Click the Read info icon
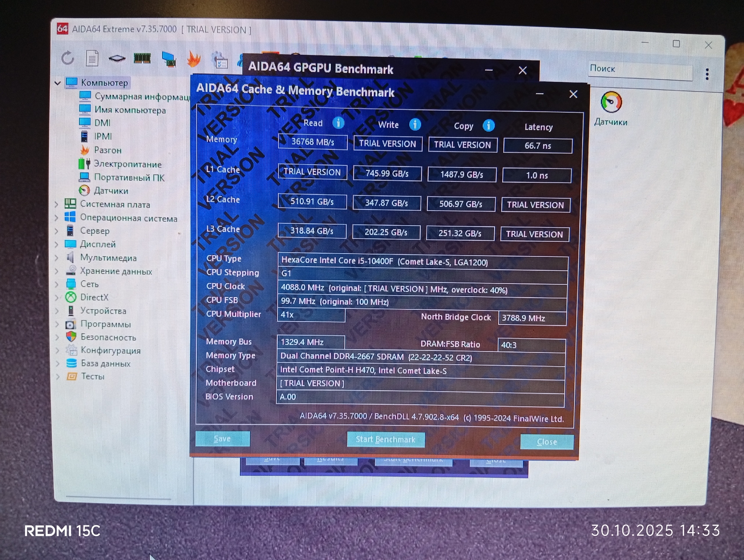The height and width of the screenshot is (560, 744). 338,123
